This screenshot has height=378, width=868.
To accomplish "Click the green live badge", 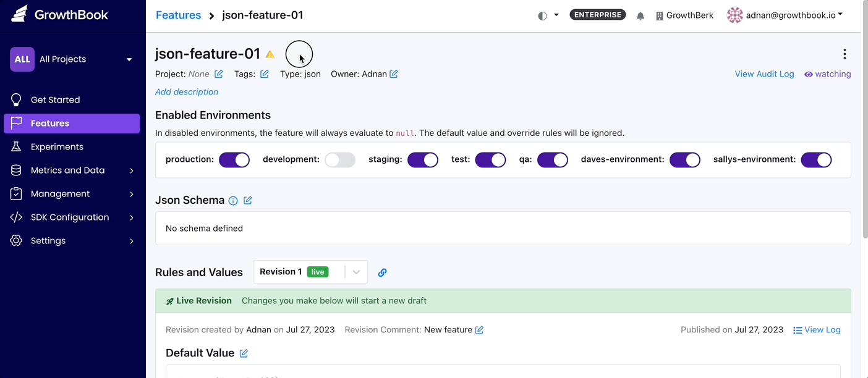I will tap(318, 272).
